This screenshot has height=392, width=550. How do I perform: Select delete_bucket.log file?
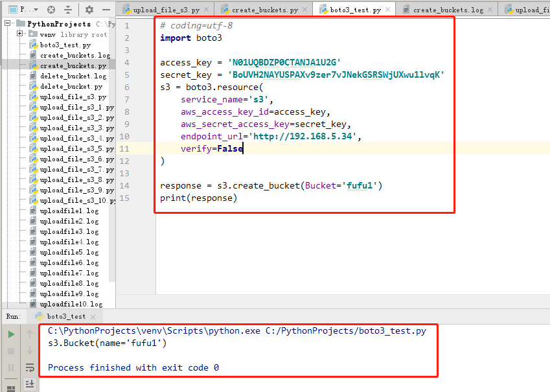[73, 76]
